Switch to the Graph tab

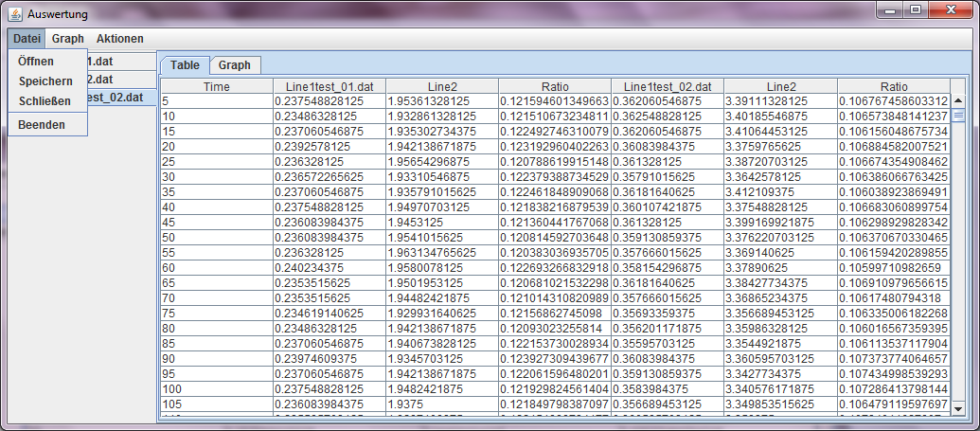pos(235,65)
